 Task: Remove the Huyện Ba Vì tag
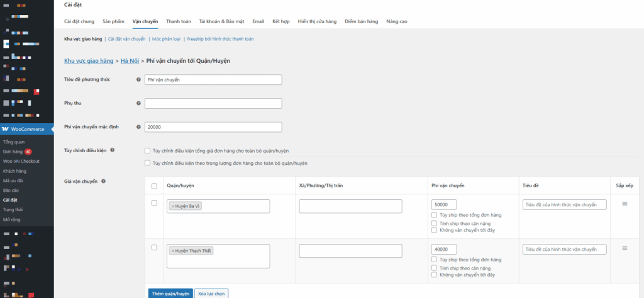click(x=173, y=206)
